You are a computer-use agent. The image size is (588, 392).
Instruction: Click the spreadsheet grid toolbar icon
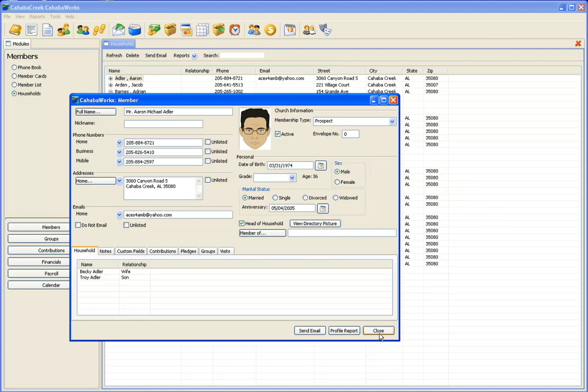click(202, 30)
